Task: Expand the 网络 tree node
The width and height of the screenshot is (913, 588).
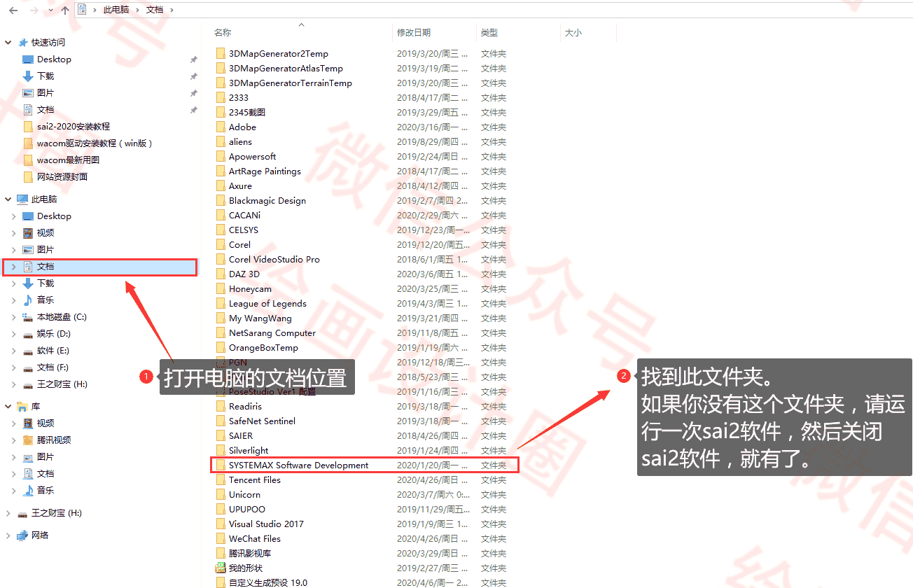Action: click(x=8, y=535)
